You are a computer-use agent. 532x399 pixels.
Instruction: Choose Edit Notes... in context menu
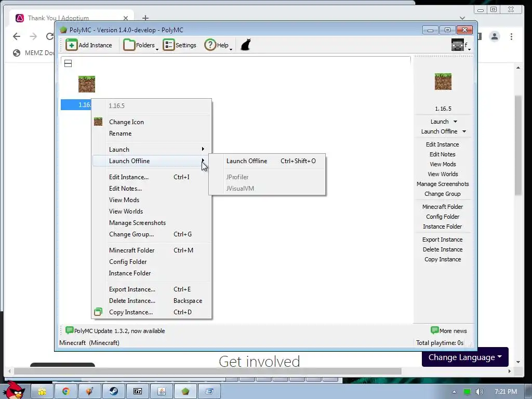(151, 188)
